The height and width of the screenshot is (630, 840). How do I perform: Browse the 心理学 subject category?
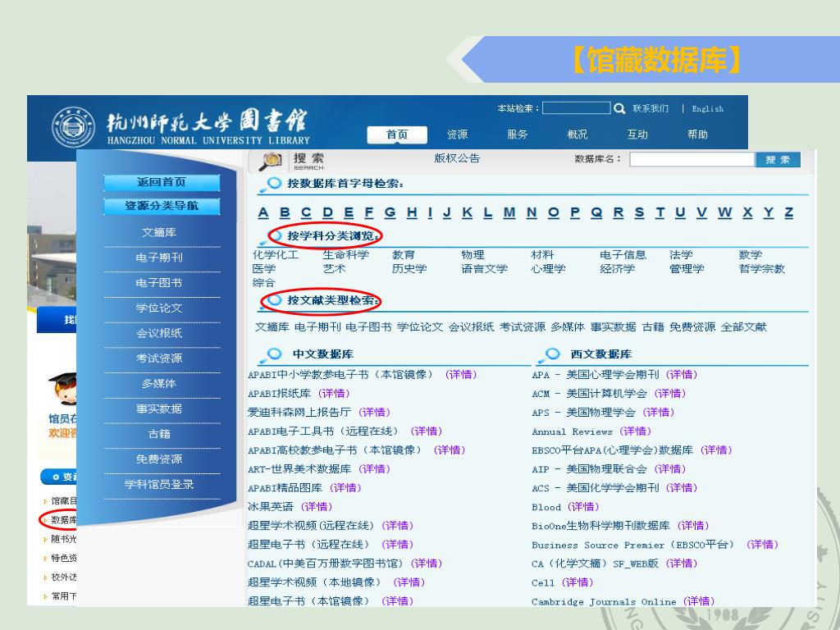pyautogui.click(x=548, y=269)
